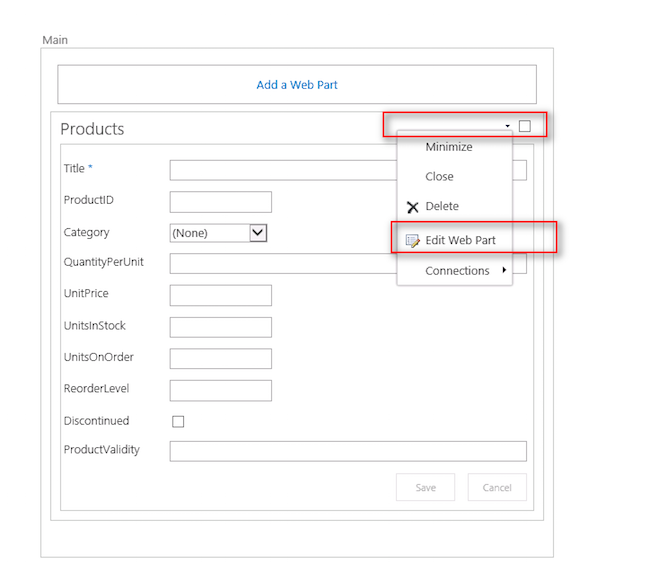Click the UnitsOnOrder text box
This screenshot has width=650, height=581.
[221, 358]
